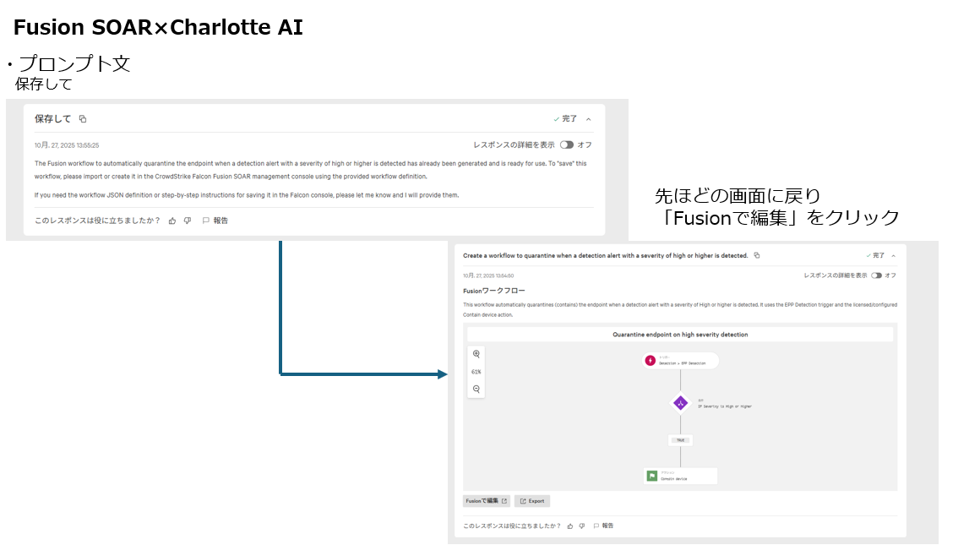
Task: Click the TRUE branch label
Action: pyautogui.click(x=680, y=440)
